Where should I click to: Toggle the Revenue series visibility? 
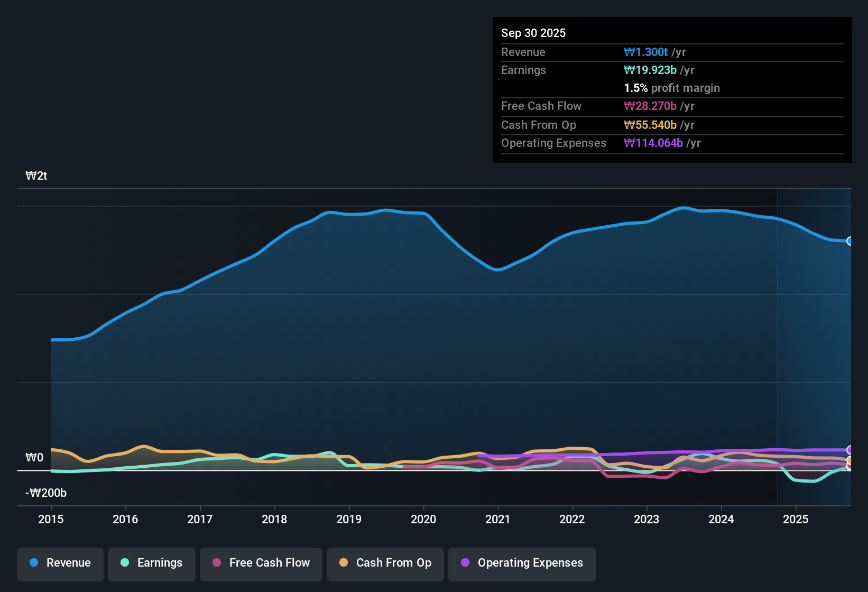pos(60,563)
